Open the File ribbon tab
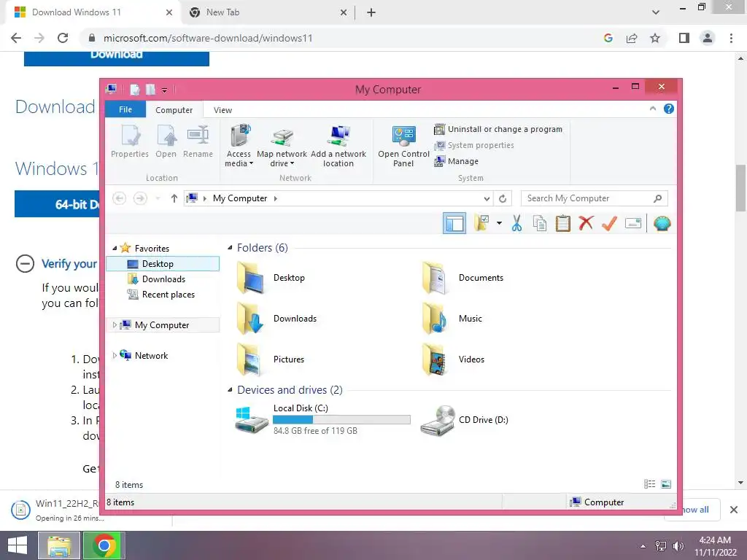 pyautogui.click(x=125, y=109)
